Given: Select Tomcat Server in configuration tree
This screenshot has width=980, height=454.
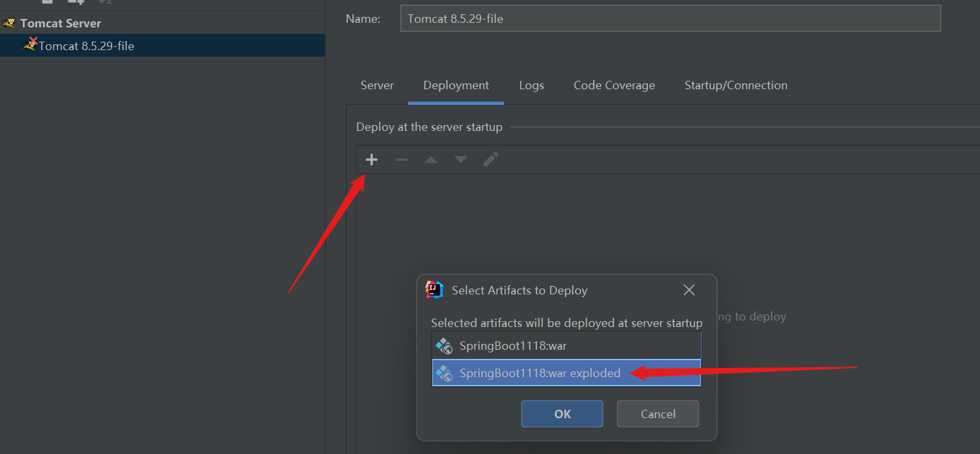Looking at the screenshot, I should [61, 23].
